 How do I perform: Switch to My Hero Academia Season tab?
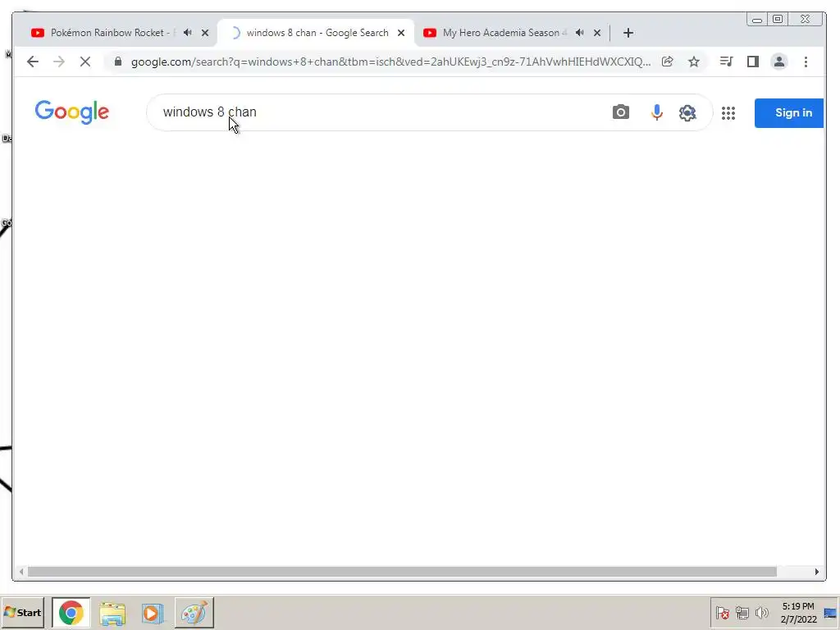(504, 33)
